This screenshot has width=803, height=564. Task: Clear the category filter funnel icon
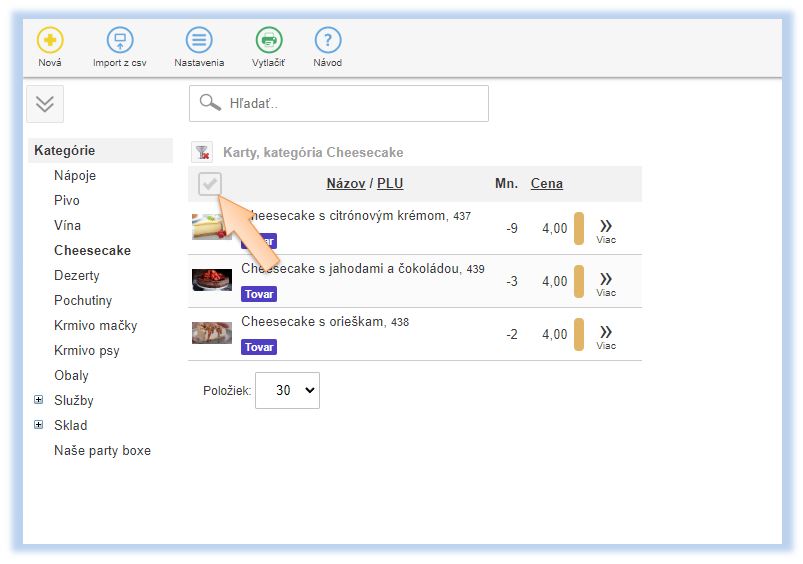click(x=202, y=153)
